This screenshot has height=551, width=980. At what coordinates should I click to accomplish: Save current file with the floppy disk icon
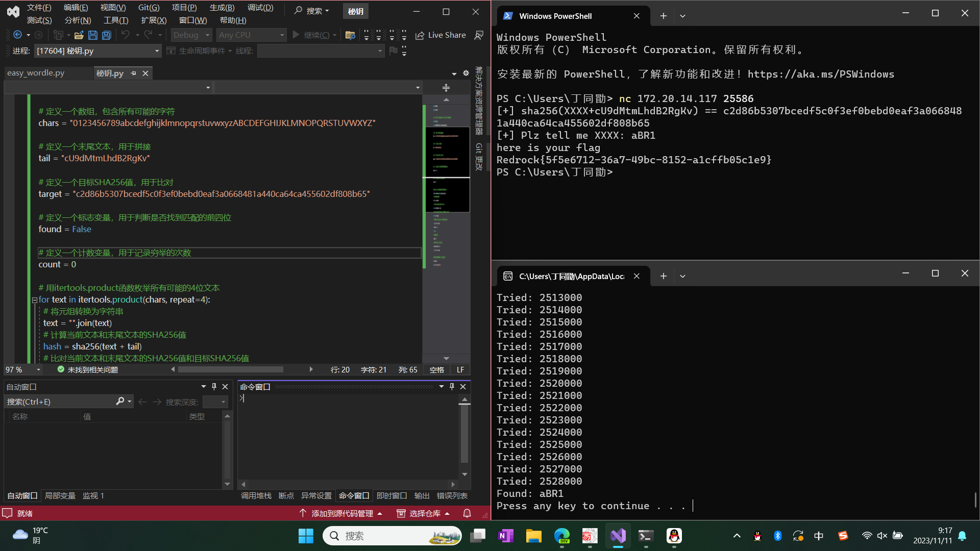point(93,35)
